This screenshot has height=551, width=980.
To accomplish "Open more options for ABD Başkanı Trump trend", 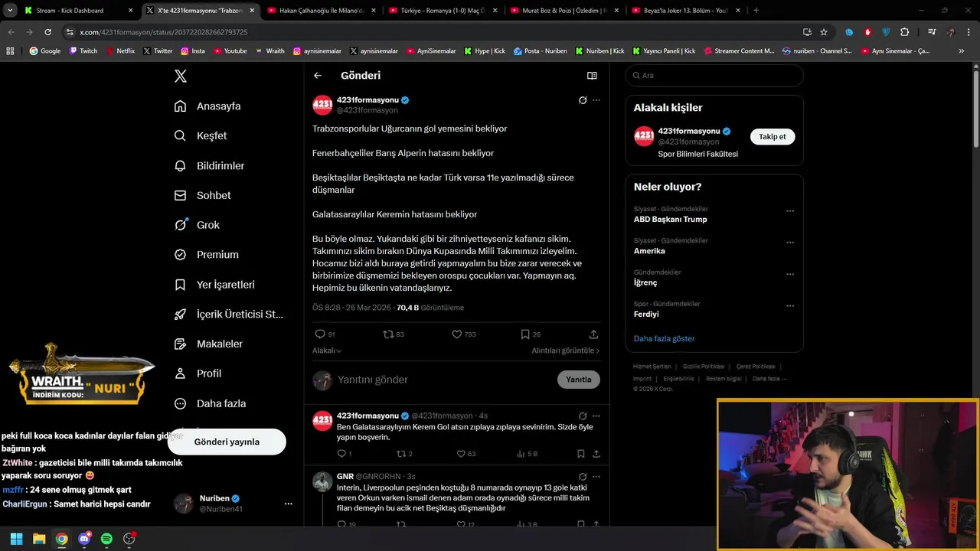I will [x=790, y=211].
